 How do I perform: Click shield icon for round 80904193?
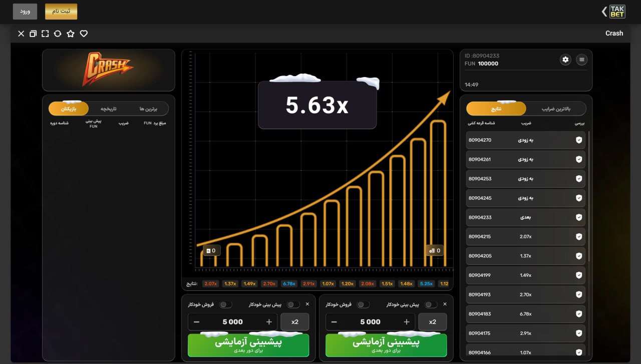[x=579, y=295]
